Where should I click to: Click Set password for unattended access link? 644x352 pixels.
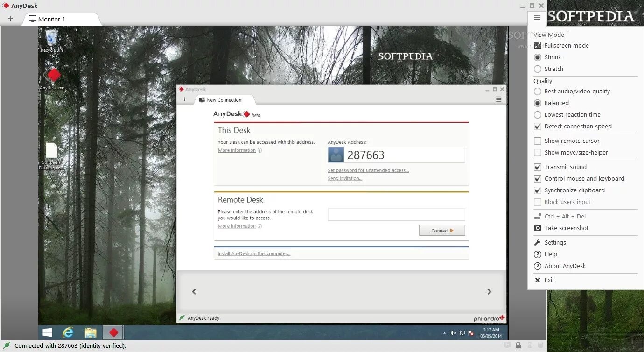(368, 170)
